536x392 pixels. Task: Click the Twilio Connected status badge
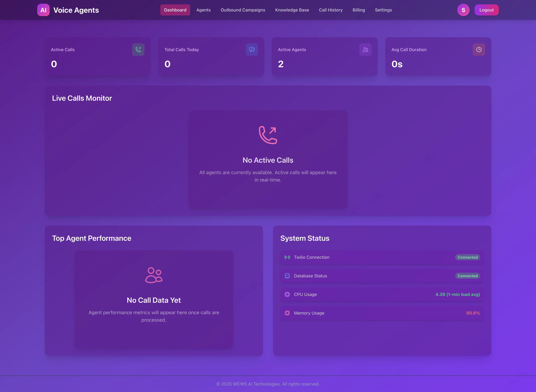(467, 257)
